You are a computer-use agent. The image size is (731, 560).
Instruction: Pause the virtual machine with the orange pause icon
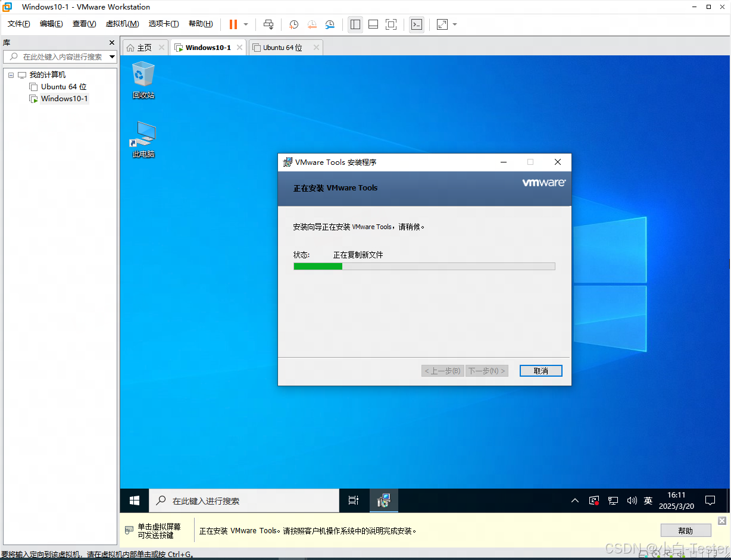[233, 24]
